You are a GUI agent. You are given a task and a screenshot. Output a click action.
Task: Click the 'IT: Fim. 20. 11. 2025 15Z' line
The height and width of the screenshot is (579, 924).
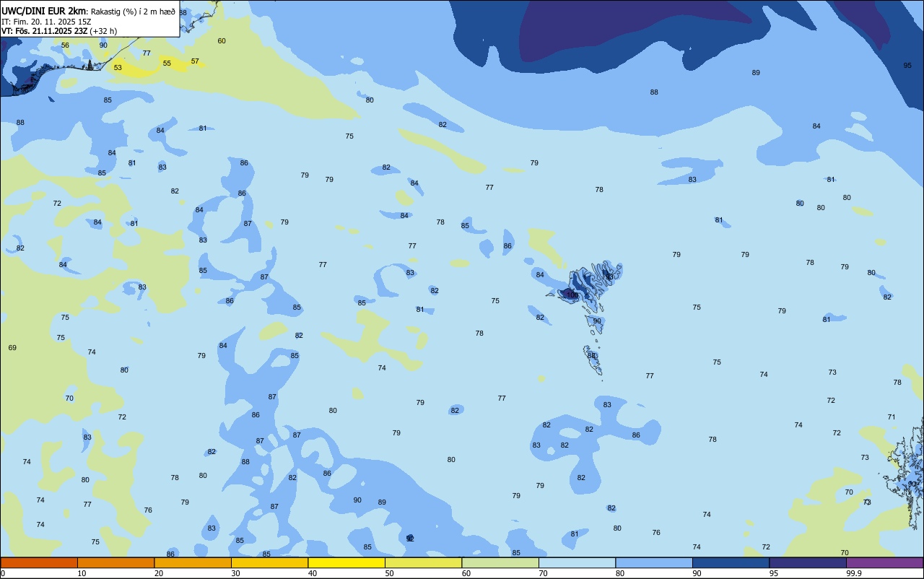[46, 22]
